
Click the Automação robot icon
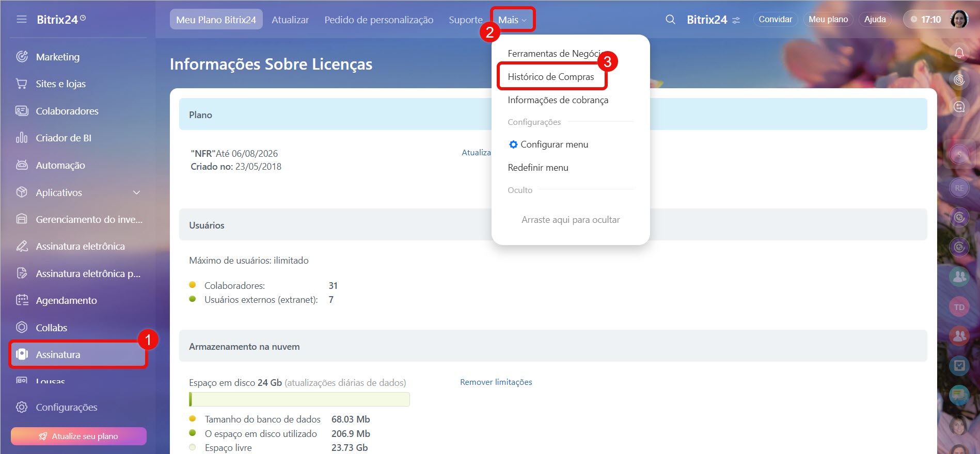[x=22, y=165]
